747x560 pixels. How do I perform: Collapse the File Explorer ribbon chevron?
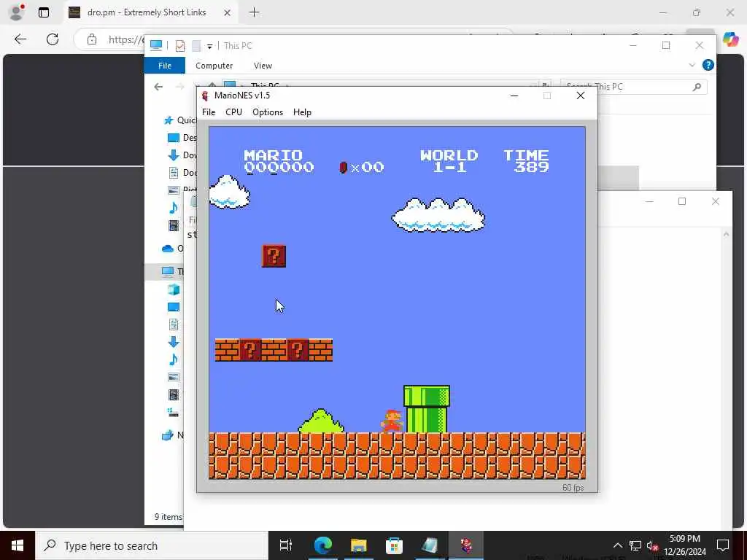point(692,65)
